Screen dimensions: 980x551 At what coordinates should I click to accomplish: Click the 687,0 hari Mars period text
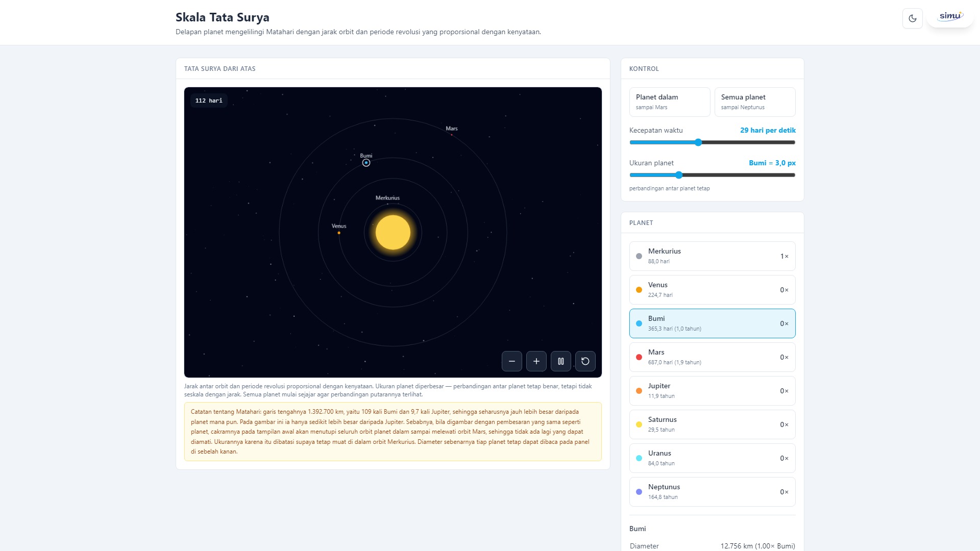pyautogui.click(x=674, y=363)
